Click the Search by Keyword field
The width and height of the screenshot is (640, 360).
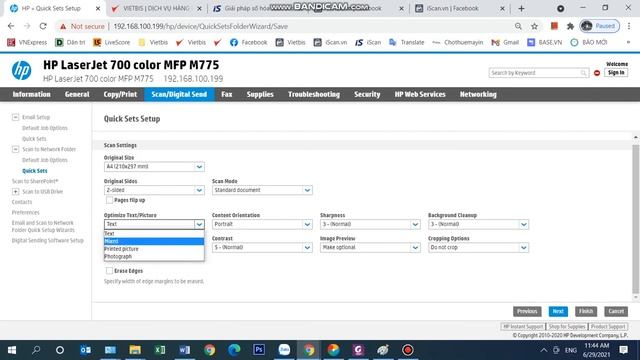pyautogui.click(x=538, y=73)
